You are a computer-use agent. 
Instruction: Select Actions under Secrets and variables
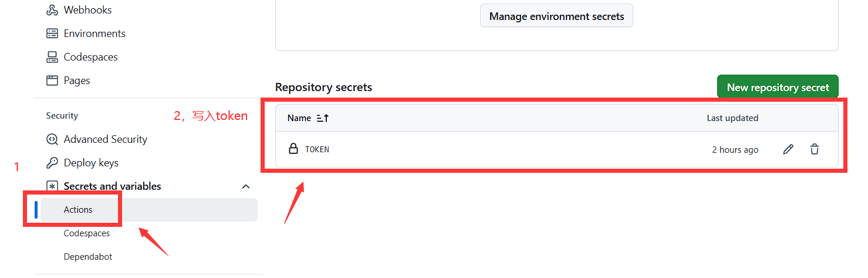78,210
